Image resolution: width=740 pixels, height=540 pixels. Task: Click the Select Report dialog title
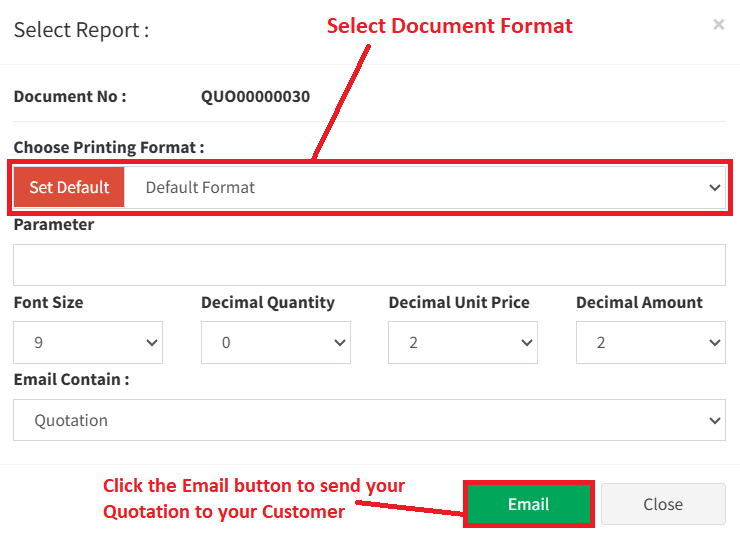81,29
